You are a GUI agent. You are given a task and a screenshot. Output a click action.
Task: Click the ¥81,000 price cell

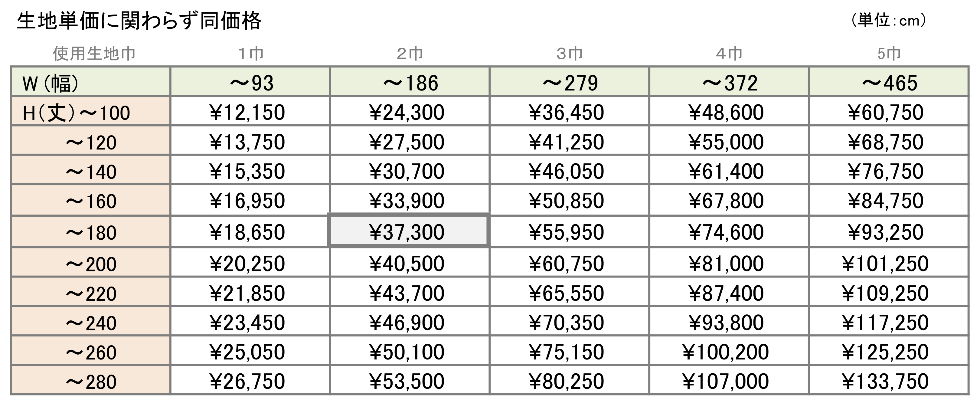729,262
